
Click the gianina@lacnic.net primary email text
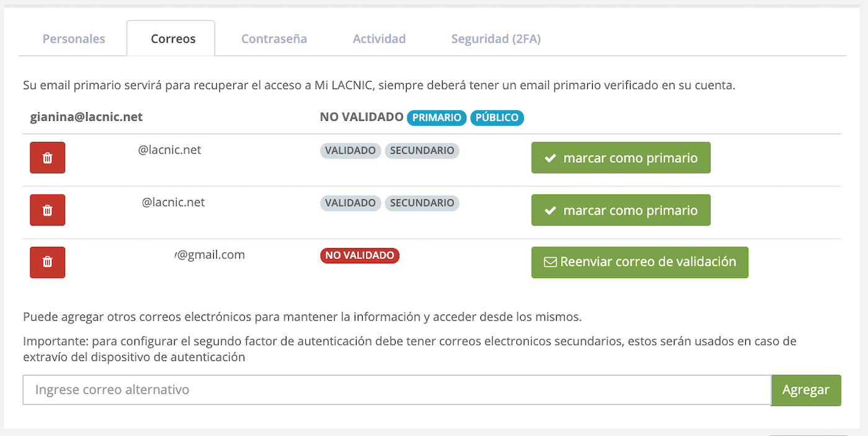(x=87, y=117)
